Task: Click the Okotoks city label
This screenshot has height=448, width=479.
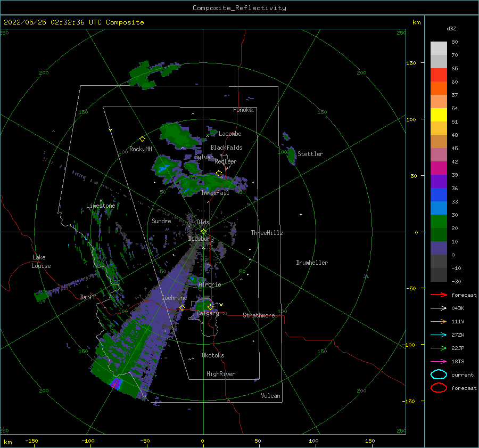Action: (x=213, y=355)
